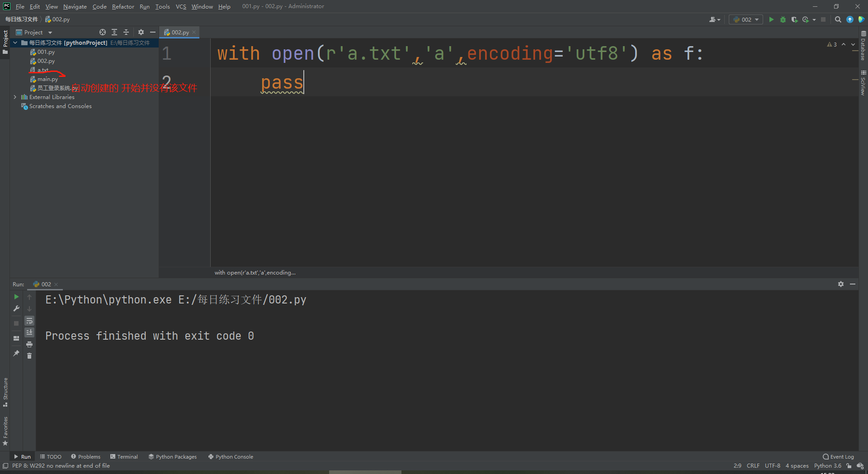Move up the stack trace in Run panel
This screenshot has width=868, height=474.
(x=29, y=297)
